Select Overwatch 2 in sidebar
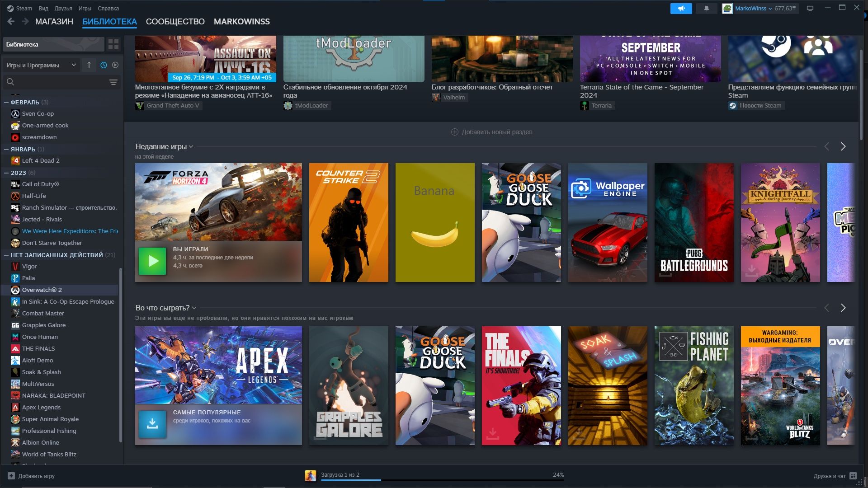868x488 pixels. coord(42,290)
